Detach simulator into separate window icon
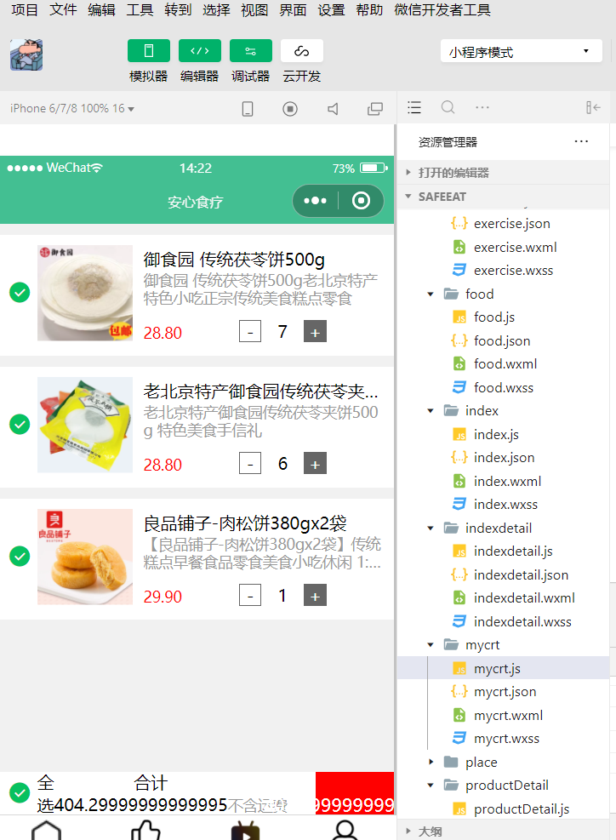Viewport: 616px width, 840px height. (x=375, y=109)
